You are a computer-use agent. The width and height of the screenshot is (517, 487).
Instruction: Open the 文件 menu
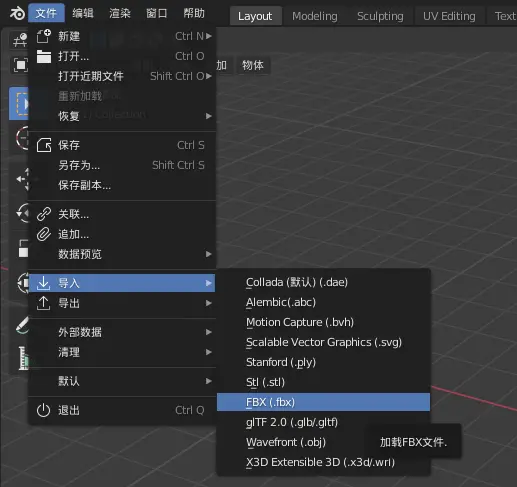[46, 13]
